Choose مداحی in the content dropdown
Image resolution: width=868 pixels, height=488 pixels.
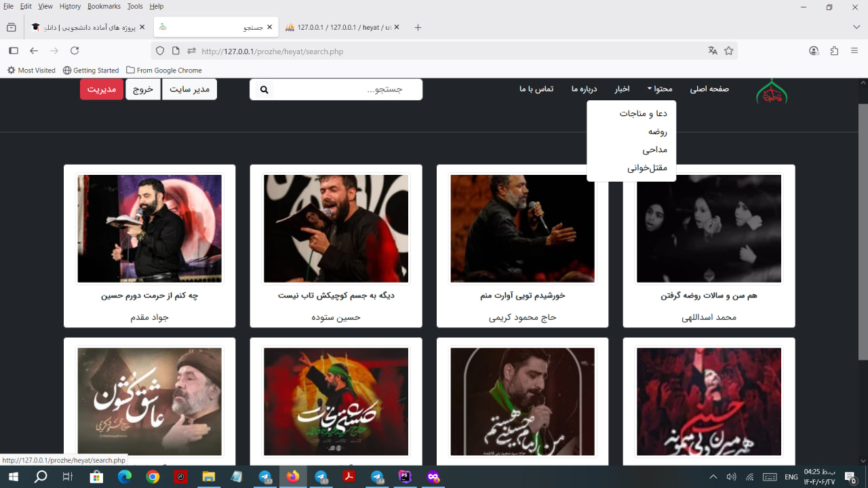point(654,150)
